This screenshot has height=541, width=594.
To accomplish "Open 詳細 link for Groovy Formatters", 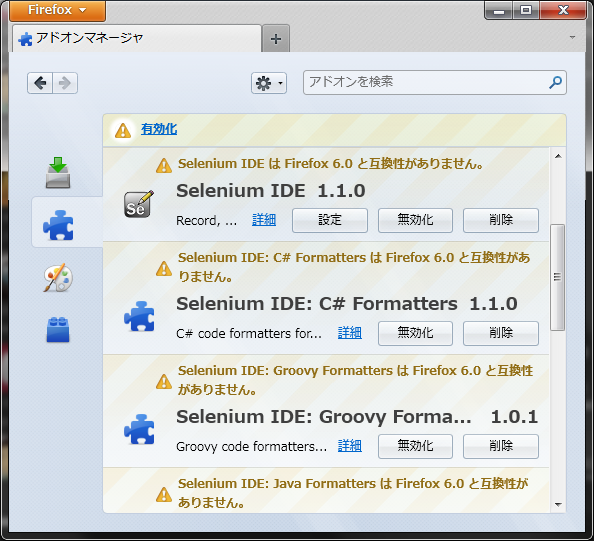I will [x=350, y=446].
